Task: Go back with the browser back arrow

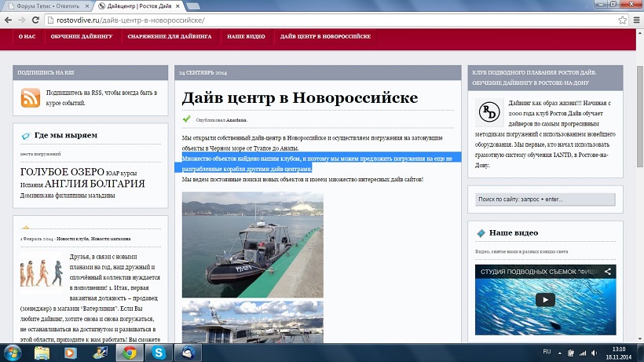Action: click(8, 20)
